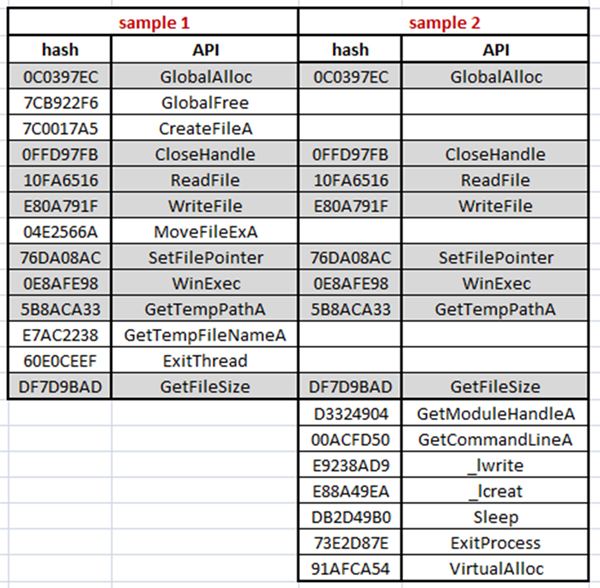Select the MoveFileExA cell
Viewport: 600px width, 588px height.
(x=204, y=232)
